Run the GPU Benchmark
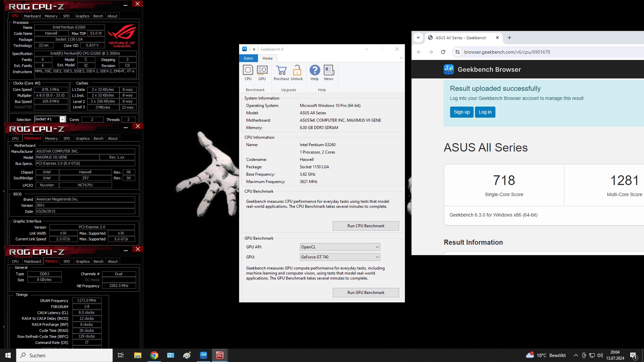 click(x=366, y=293)
